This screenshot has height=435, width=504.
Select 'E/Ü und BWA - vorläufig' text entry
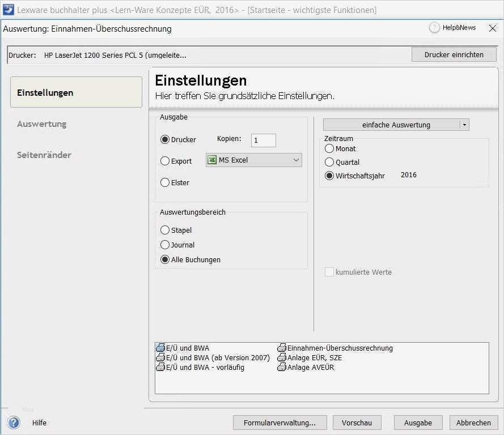pos(205,367)
